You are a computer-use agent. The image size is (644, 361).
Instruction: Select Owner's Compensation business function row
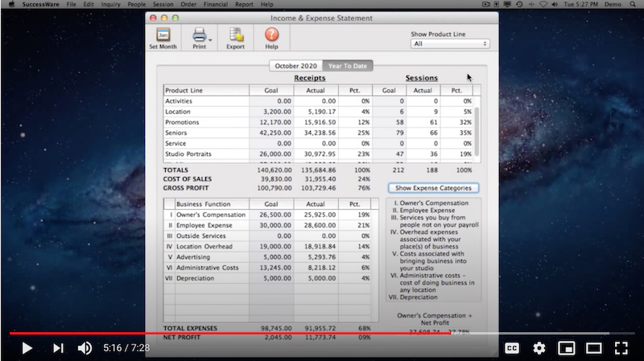click(267, 215)
